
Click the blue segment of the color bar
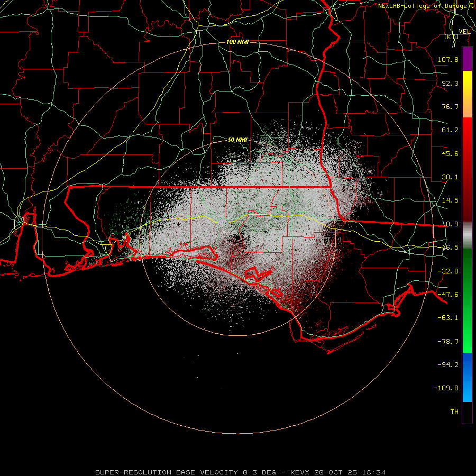click(467, 377)
